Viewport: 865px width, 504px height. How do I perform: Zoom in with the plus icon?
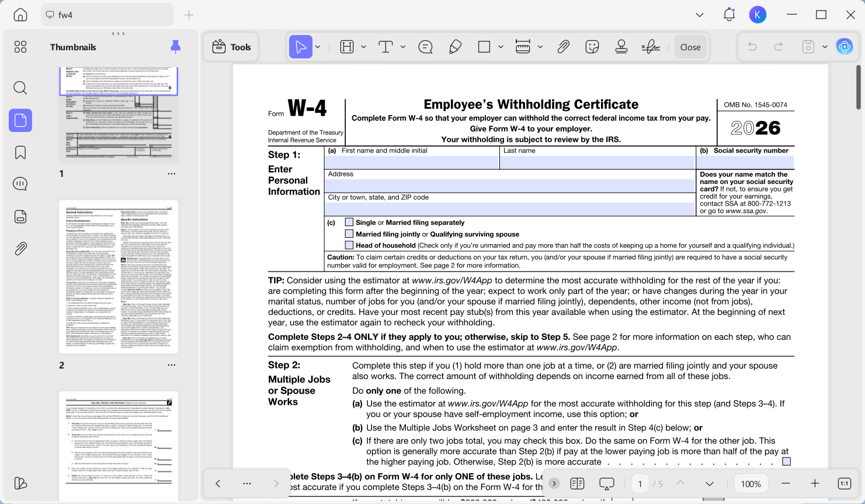(815, 484)
